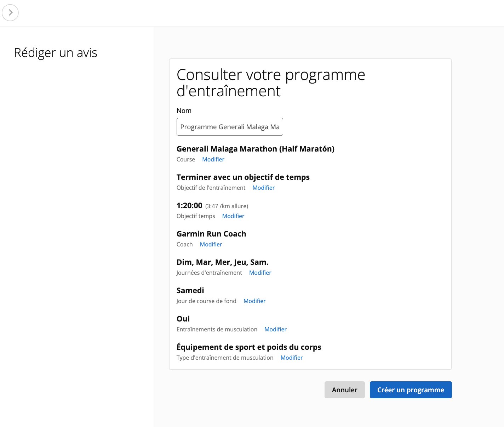The image size is (504, 427).
Task: Click the 3:47 /km allure pace text
Action: (227, 206)
